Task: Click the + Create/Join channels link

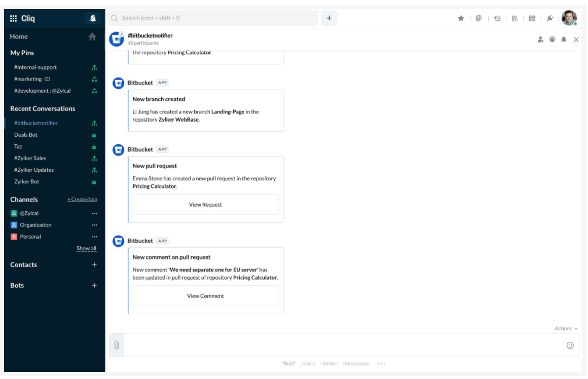Action: pos(82,200)
